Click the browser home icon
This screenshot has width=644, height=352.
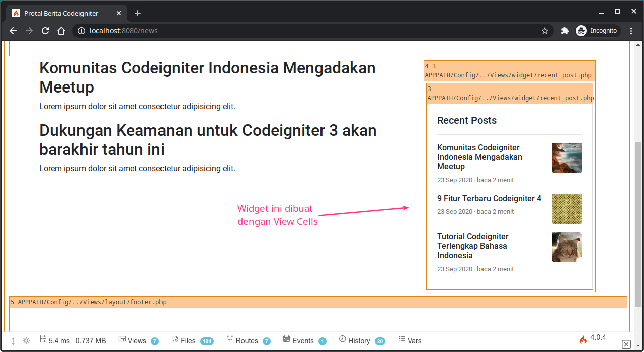pyautogui.click(x=61, y=31)
